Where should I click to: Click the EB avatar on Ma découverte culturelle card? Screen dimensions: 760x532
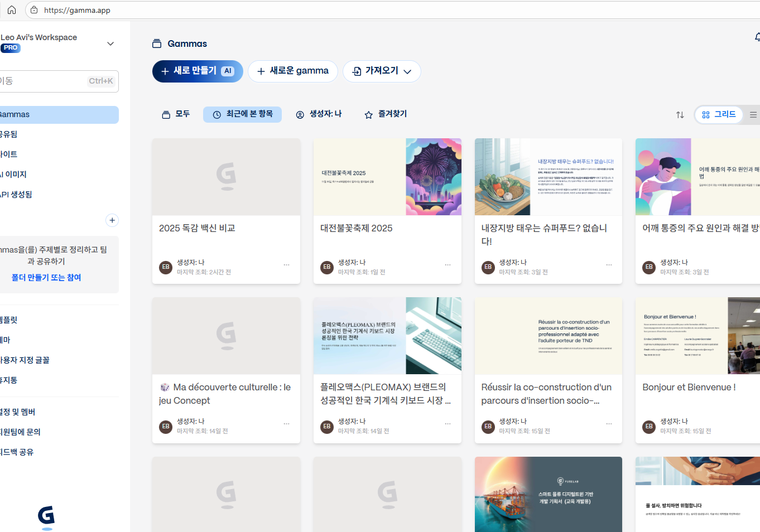(166, 427)
